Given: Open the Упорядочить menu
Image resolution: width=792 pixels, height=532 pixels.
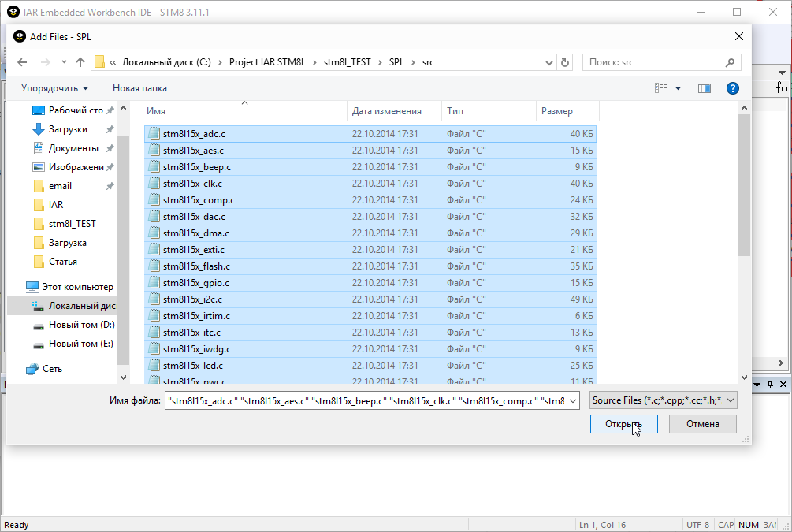Looking at the screenshot, I should [x=54, y=88].
